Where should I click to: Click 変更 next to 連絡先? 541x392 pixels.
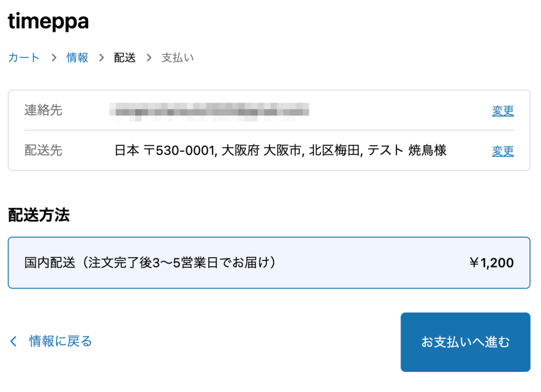coord(502,110)
